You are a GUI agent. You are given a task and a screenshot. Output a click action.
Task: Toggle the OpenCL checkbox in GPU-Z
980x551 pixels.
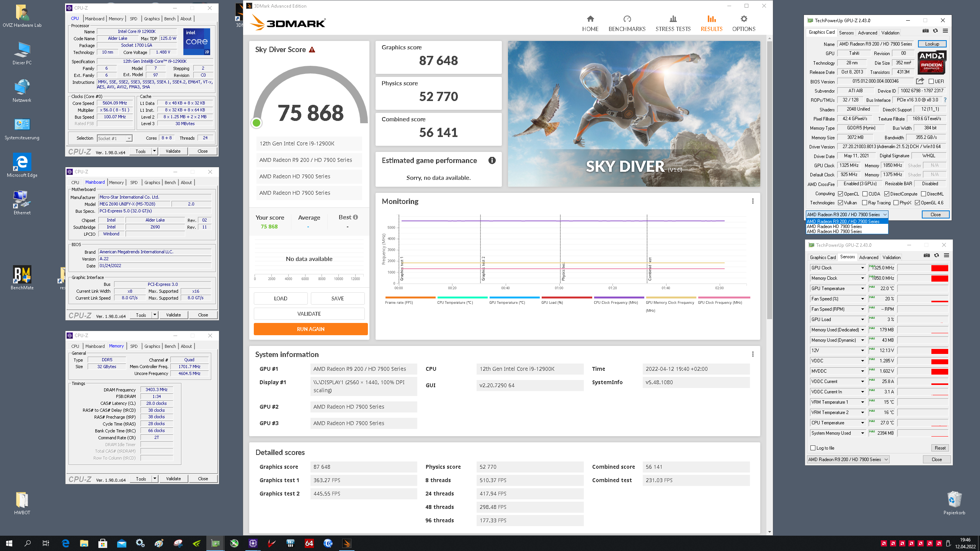pyautogui.click(x=841, y=194)
